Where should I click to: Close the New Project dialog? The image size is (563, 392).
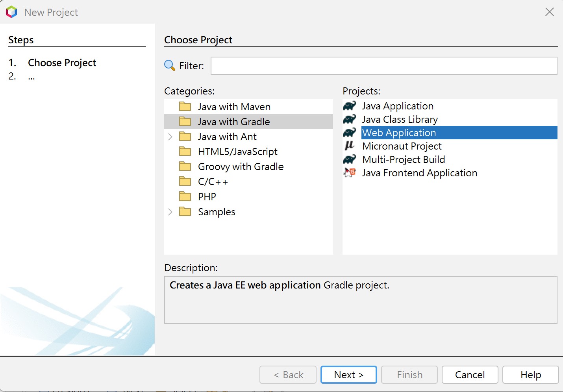[x=550, y=12]
